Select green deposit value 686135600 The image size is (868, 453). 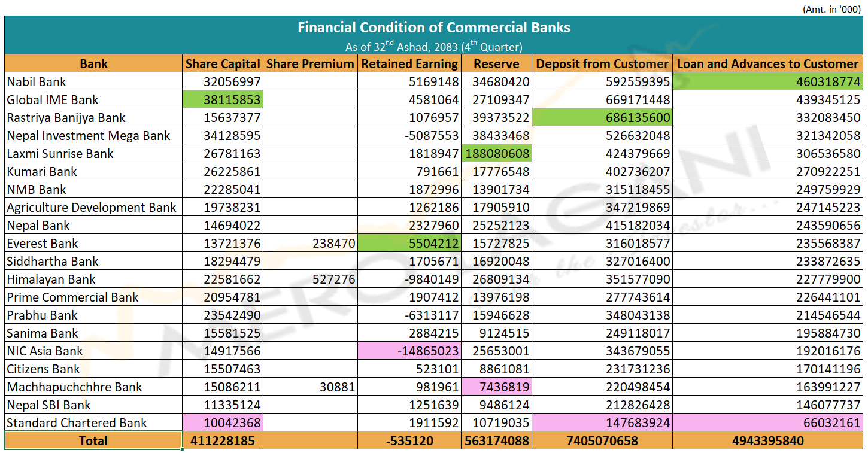point(602,118)
